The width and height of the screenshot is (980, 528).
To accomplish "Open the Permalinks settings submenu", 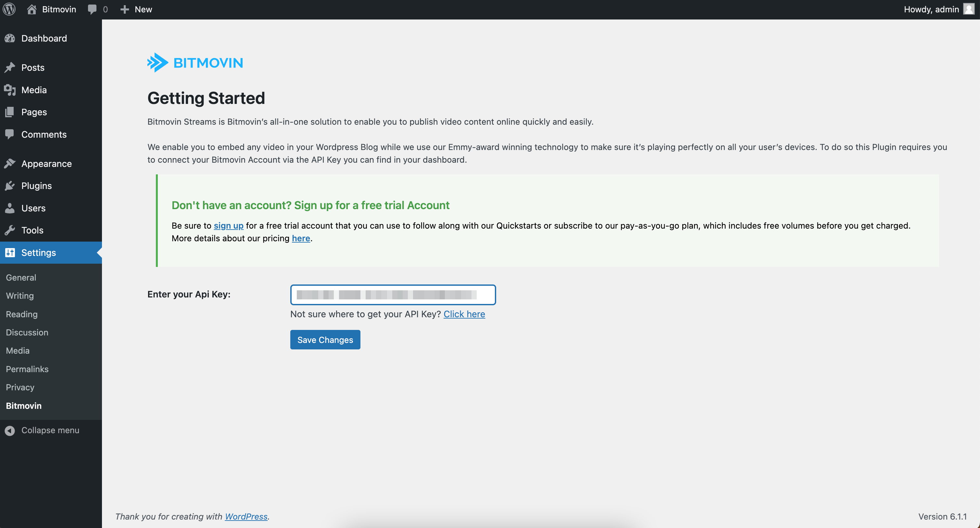I will pos(27,369).
